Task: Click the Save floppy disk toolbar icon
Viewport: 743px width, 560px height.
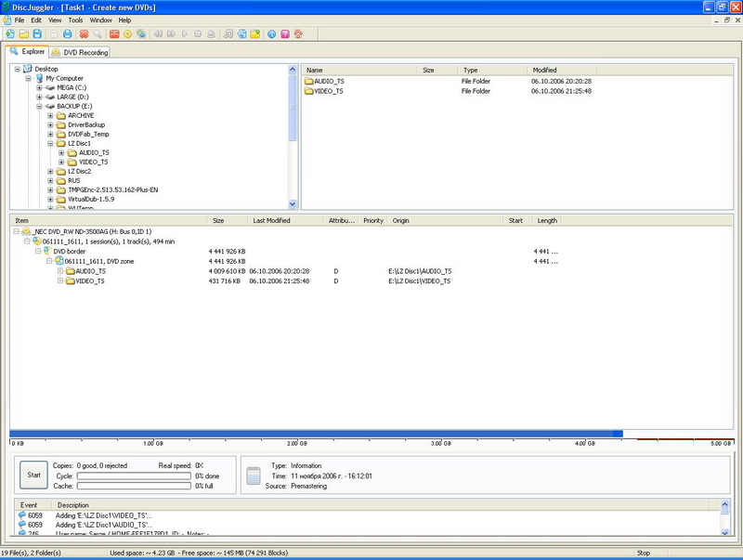Action: (x=37, y=34)
